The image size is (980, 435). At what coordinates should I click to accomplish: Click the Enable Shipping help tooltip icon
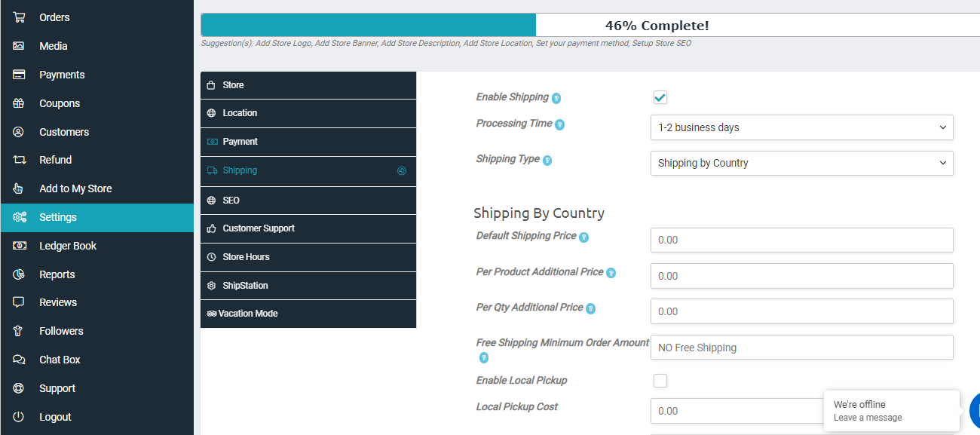pos(556,98)
